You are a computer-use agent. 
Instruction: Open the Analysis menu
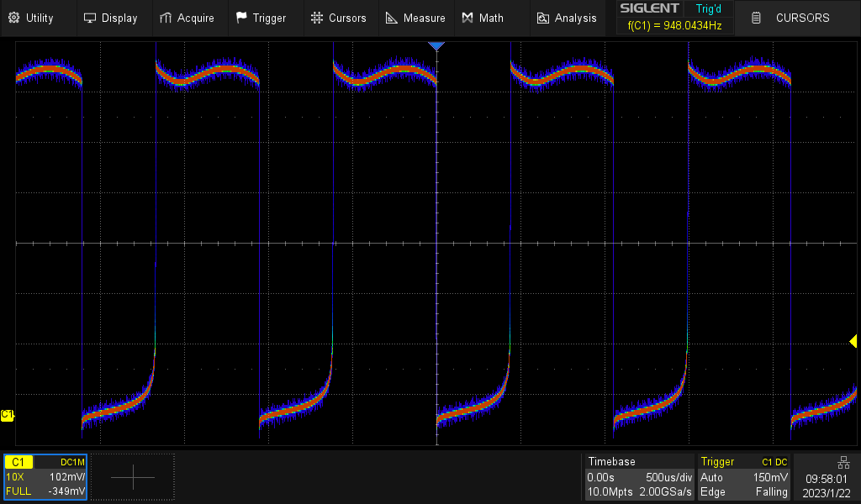pyautogui.click(x=566, y=18)
